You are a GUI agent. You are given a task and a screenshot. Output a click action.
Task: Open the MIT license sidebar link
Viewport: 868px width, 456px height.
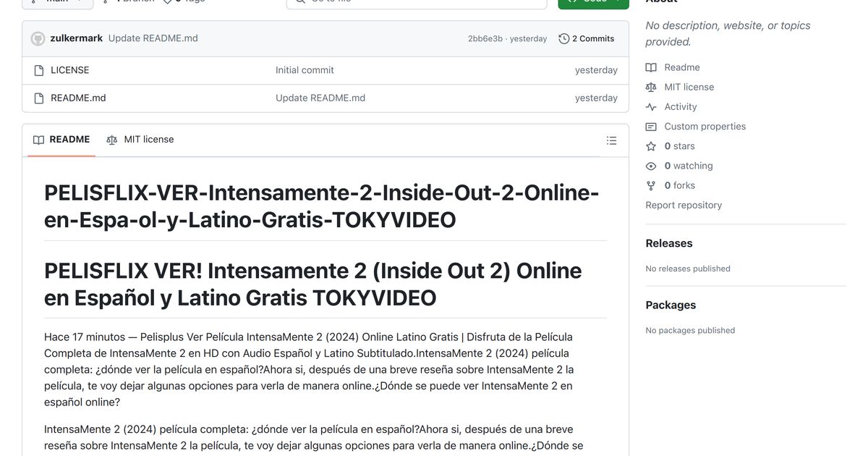coord(689,87)
